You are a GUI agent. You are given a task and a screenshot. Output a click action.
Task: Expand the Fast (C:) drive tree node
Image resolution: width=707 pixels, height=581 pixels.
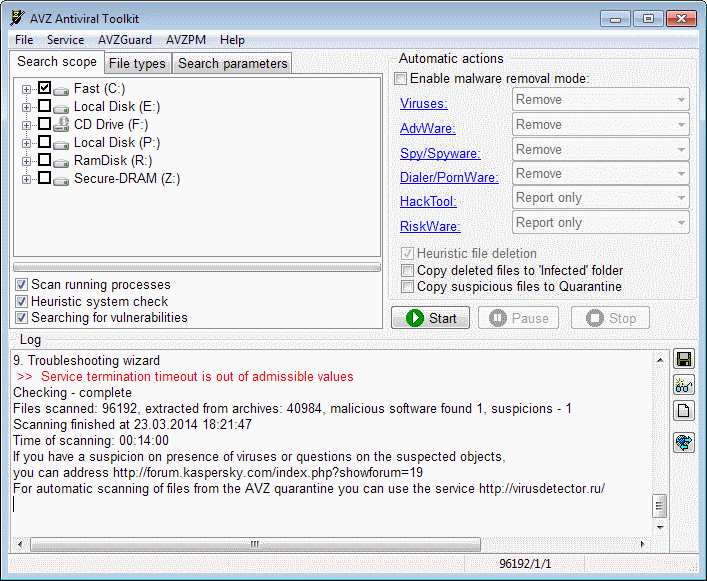point(26,89)
